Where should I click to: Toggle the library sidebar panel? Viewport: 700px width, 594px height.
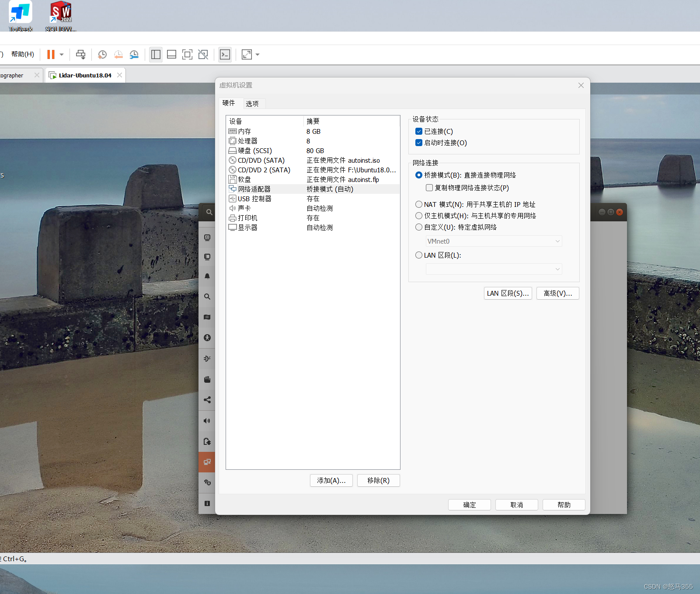(156, 54)
